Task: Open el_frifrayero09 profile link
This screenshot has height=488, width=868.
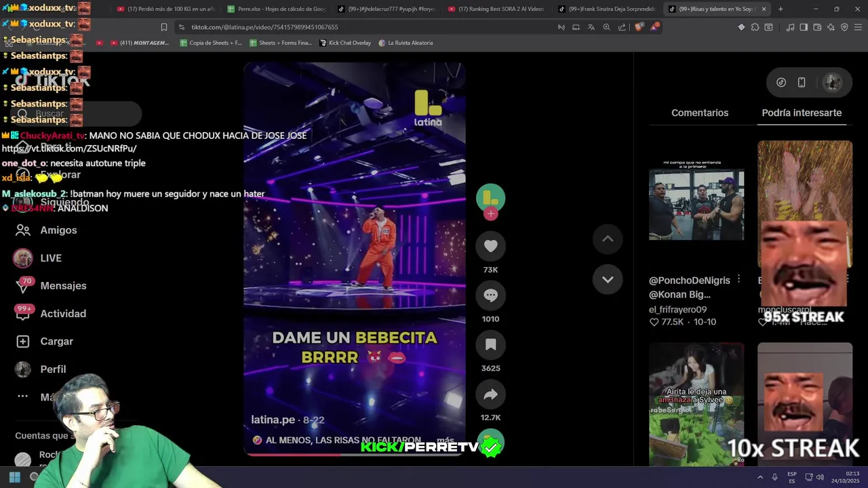Action: 677,310
